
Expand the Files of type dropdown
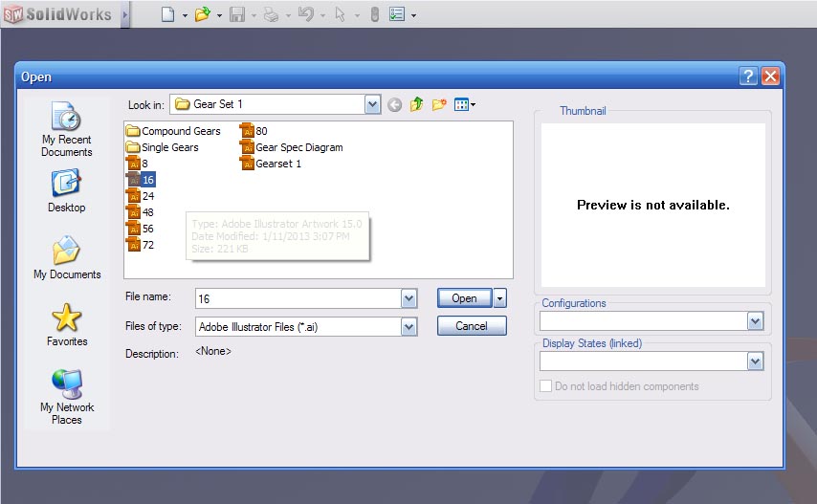[x=409, y=327]
